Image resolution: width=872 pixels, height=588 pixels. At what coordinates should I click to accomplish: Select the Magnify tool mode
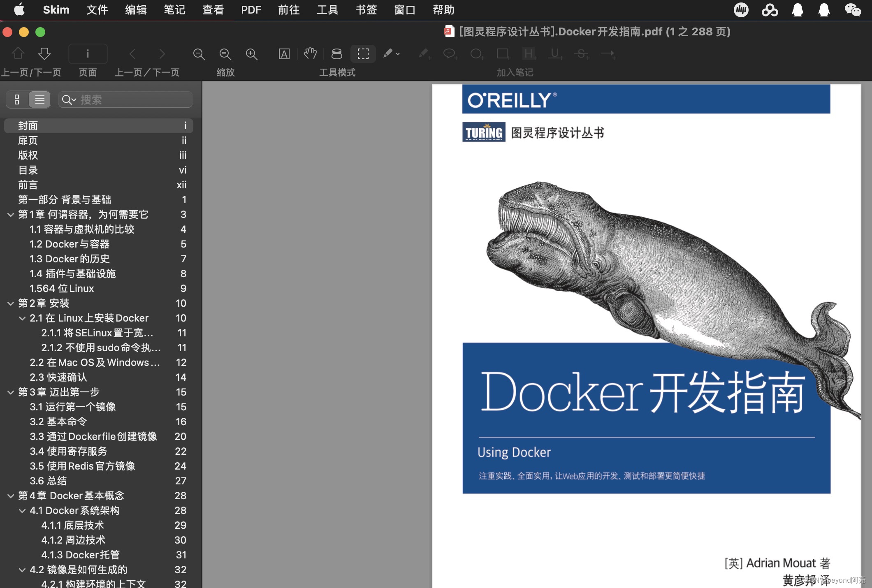[337, 54]
